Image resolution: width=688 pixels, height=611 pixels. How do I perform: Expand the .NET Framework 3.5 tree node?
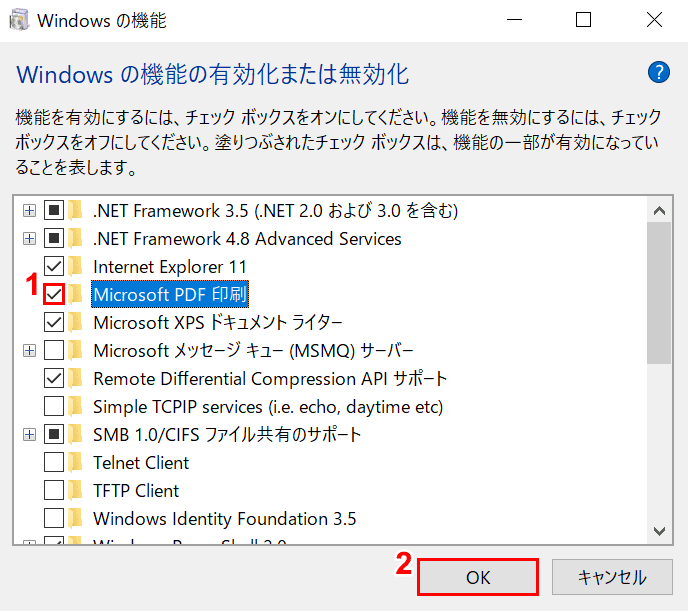29,211
